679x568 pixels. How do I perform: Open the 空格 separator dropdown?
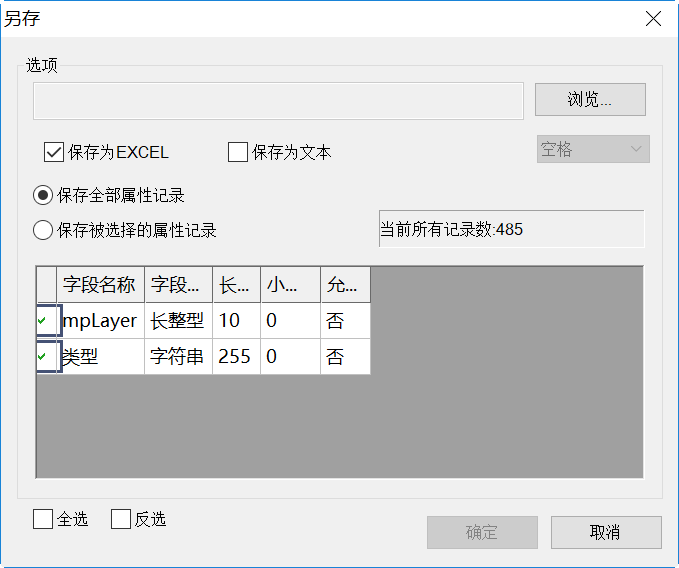[x=593, y=150]
